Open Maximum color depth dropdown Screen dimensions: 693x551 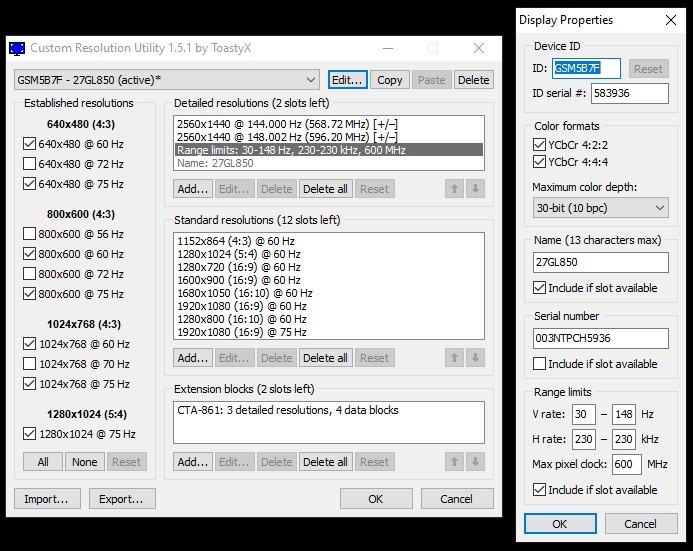point(601,208)
